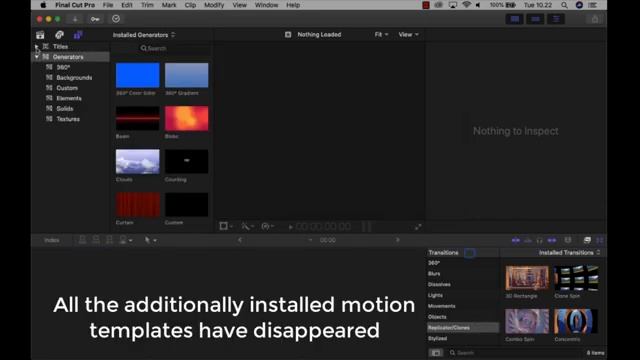
Task: Select the Objects transitions category
Action: click(437, 317)
